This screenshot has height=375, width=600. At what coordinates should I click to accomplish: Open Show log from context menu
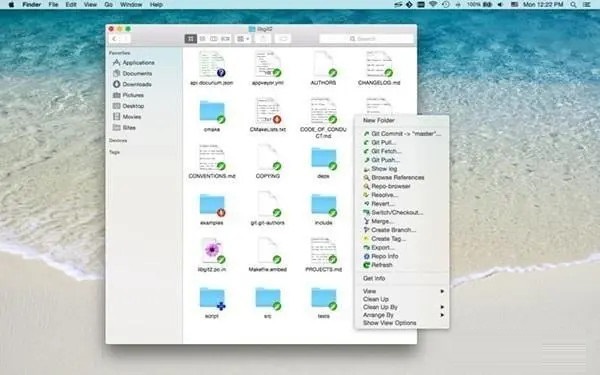[380, 169]
